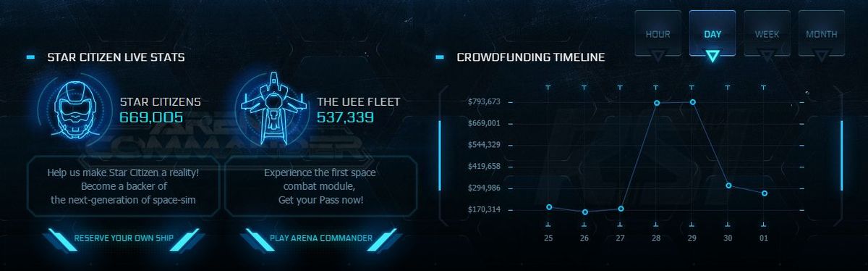Image resolution: width=868 pixels, height=271 pixels.
Task: Click the blue dash beside Crowdfunding Timeline
Action: click(440, 57)
